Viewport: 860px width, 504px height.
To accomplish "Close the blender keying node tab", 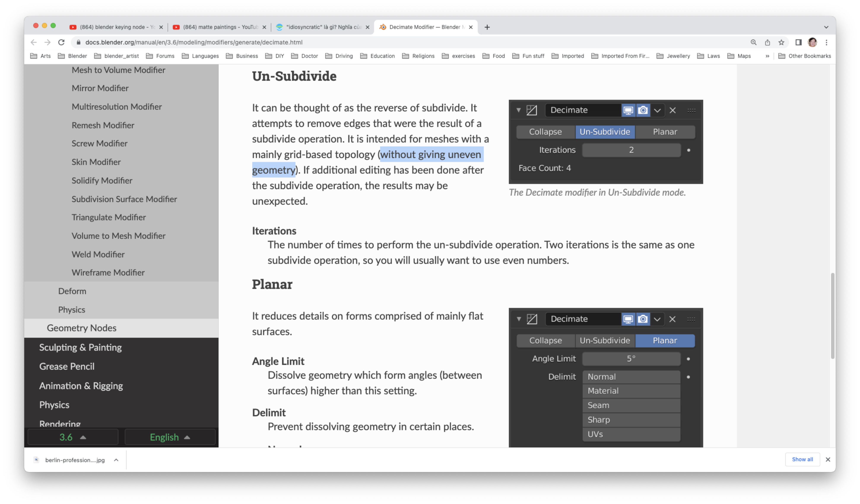I will pos(161,27).
